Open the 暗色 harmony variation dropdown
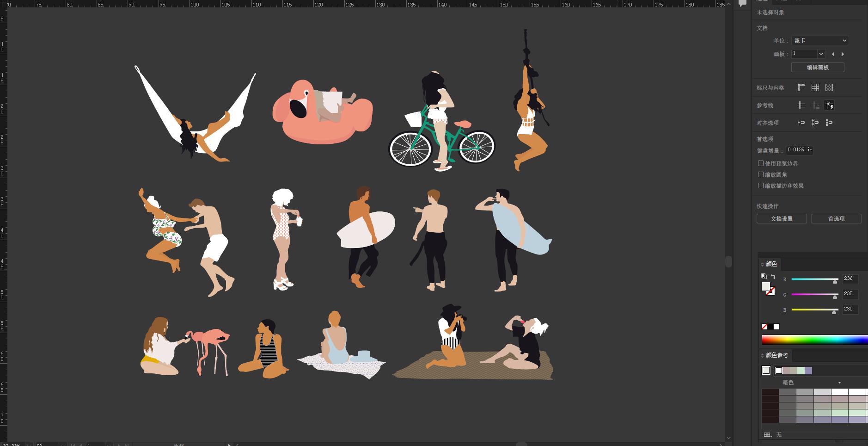 [839, 383]
